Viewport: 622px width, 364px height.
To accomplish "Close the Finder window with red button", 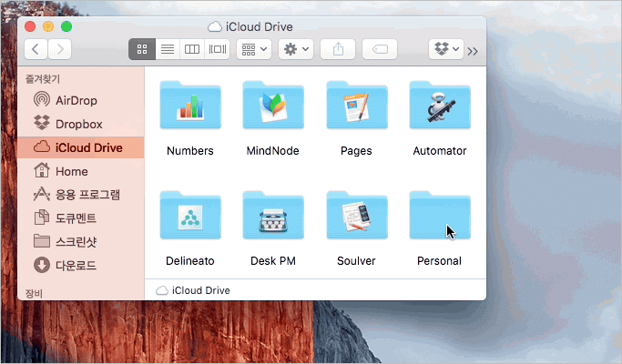I will click(x=30, y=26).
